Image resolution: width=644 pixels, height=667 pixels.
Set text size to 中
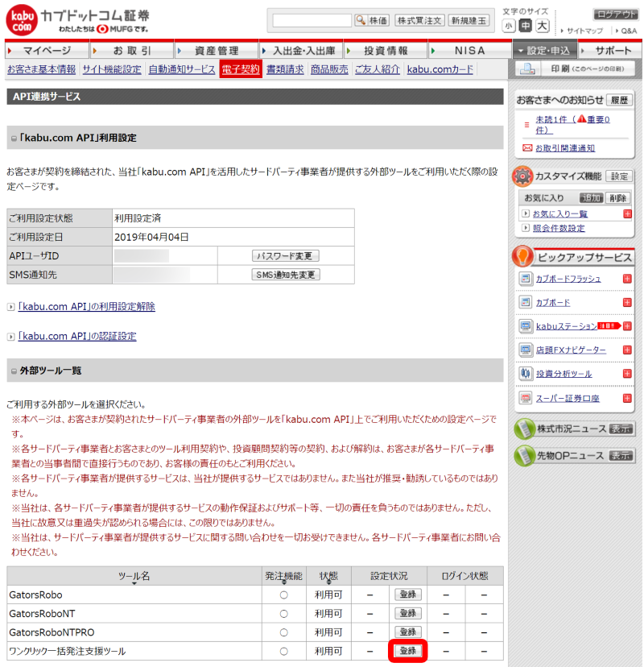[x=526, y=26]
